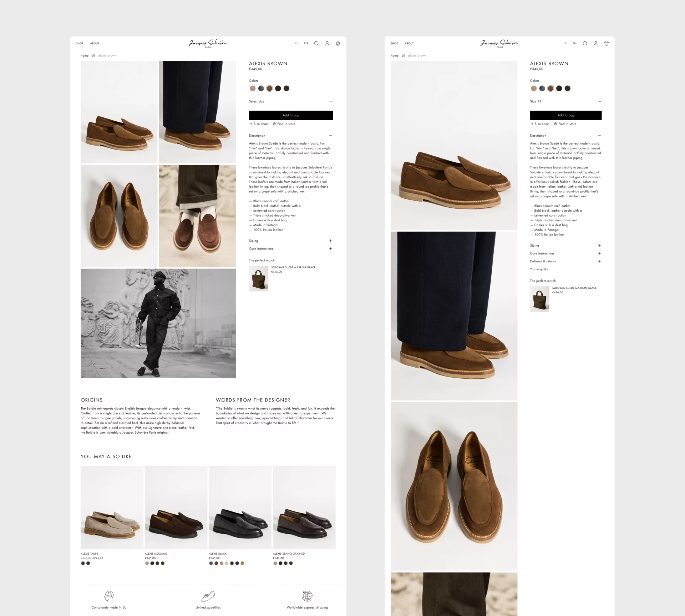Select the last dark brown swatch on left page
This screenshot has height=616, width=685.
[x=286, y=89]
